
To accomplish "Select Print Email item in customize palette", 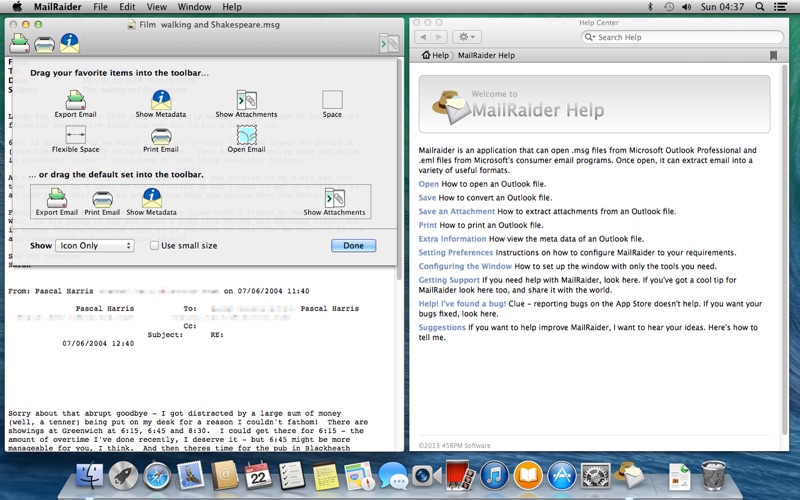I will point(161,139).
